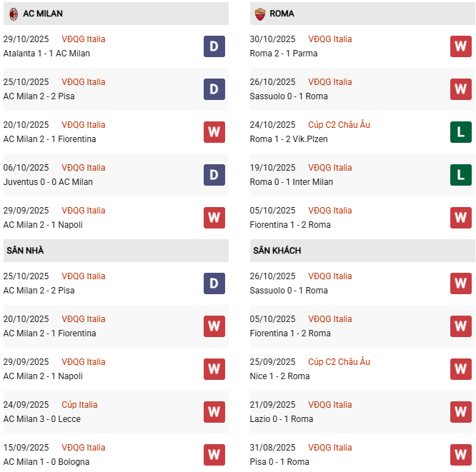Screen dimensions: 476x472
Task: Open Cúp C2 Châu Âu link dated 24/10/2025
Action: coord(339,125)
